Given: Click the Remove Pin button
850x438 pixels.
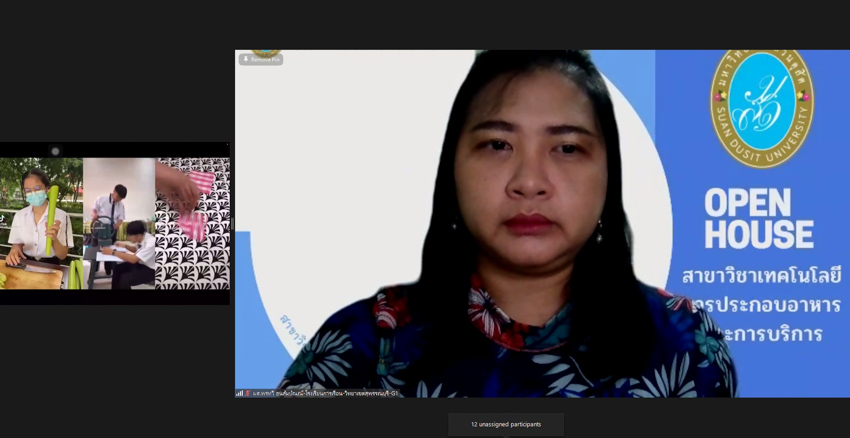Looking at the screenshot, I should pos(261,60).
